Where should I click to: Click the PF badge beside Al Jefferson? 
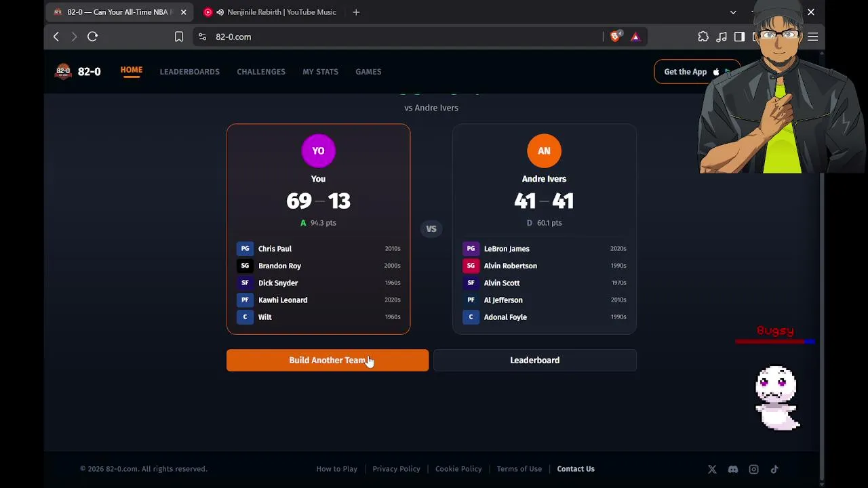coord(471,300)
